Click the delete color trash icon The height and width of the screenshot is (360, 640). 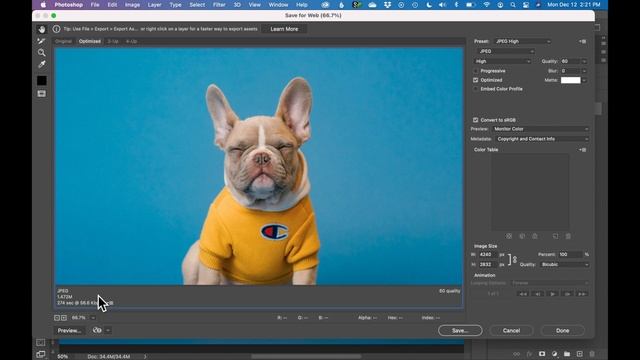[568, 236]
